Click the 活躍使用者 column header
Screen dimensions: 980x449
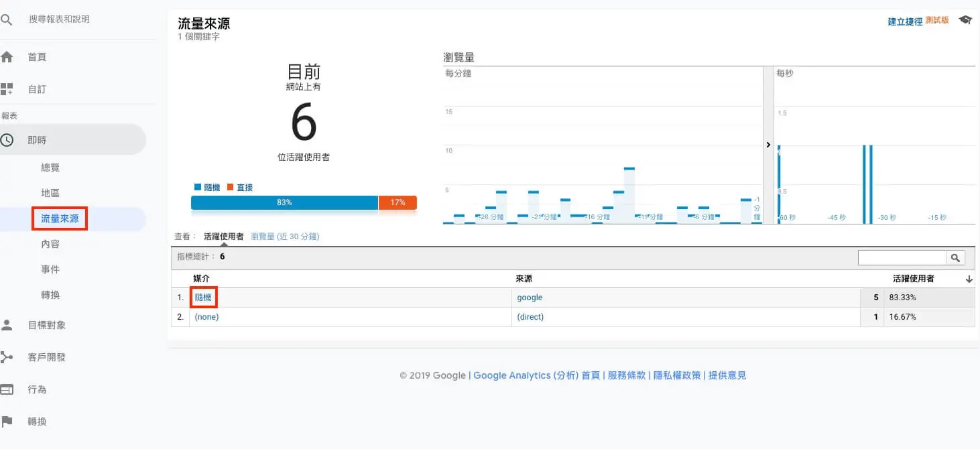(914, 279)
